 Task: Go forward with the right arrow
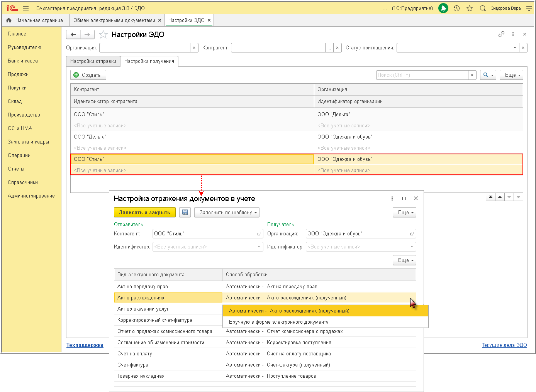(87, 35)
